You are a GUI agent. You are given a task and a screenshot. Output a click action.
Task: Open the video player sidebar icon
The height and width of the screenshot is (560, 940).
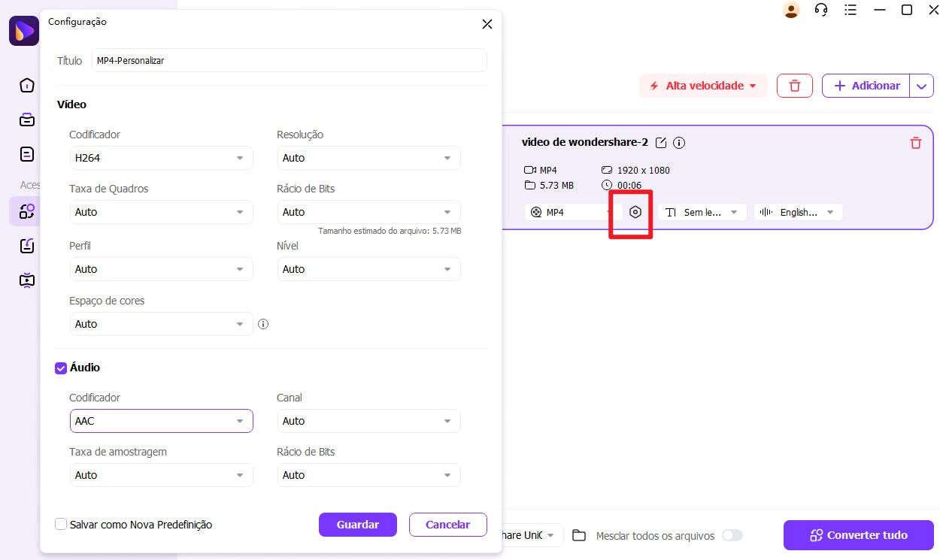[27, 280]
